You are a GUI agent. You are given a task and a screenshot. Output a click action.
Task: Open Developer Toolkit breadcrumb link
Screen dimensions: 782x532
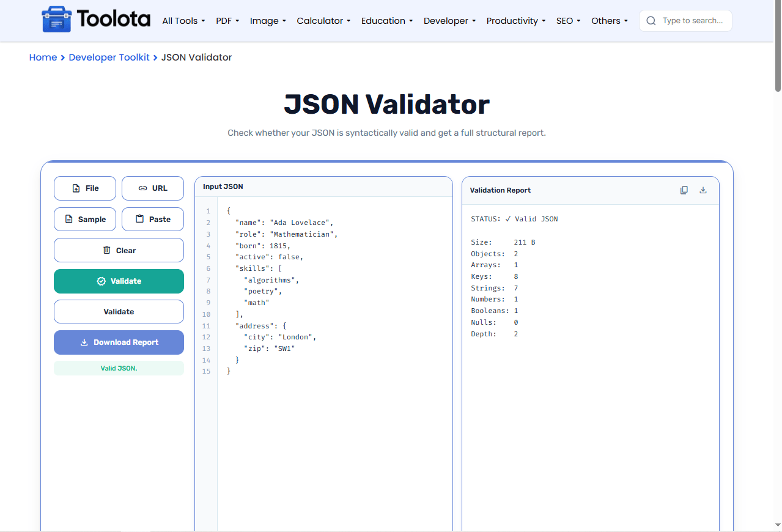109,57
